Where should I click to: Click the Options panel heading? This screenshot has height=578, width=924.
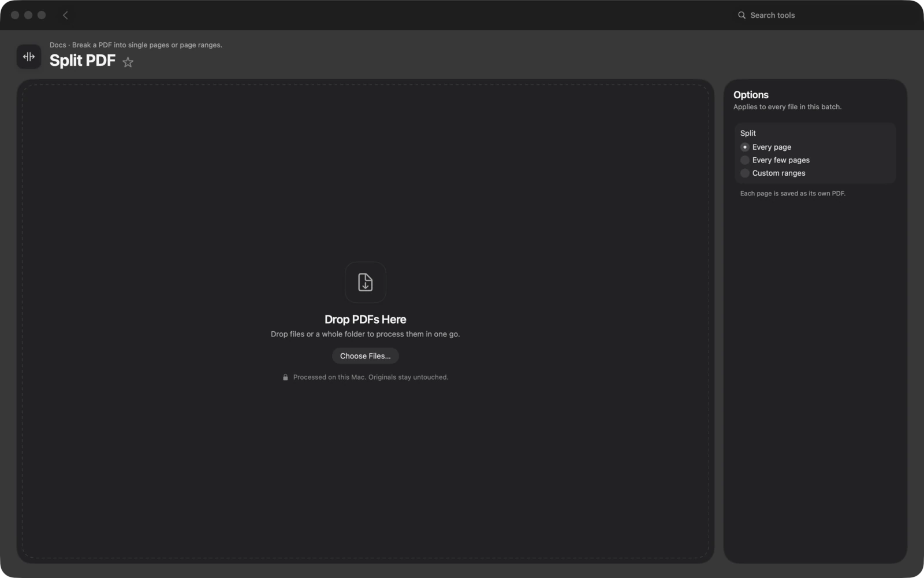pos(751,95)
